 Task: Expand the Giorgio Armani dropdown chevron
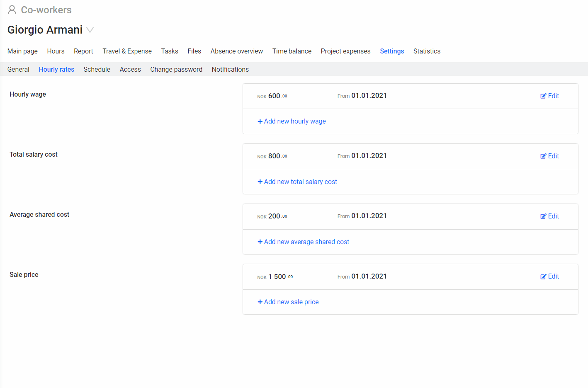[90, 30]
